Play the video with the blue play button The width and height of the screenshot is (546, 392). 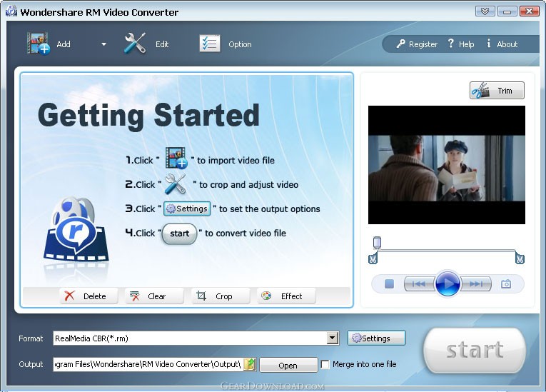(x=448, y=283)
